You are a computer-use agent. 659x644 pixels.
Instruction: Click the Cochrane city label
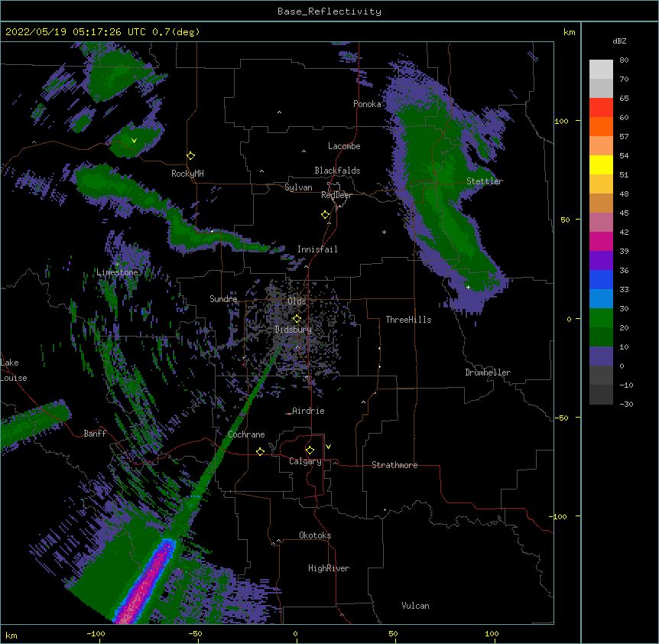pyautogui.click(x=246, y=434)
